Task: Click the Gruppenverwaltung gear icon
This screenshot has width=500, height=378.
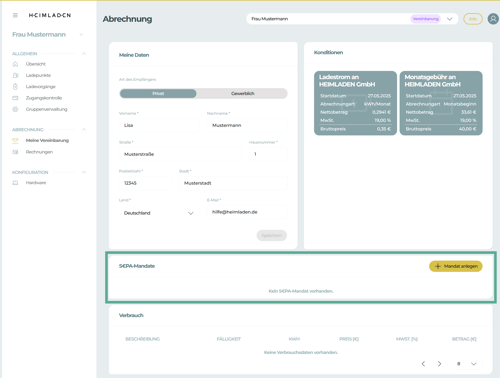Action: (x=15, y=109)
